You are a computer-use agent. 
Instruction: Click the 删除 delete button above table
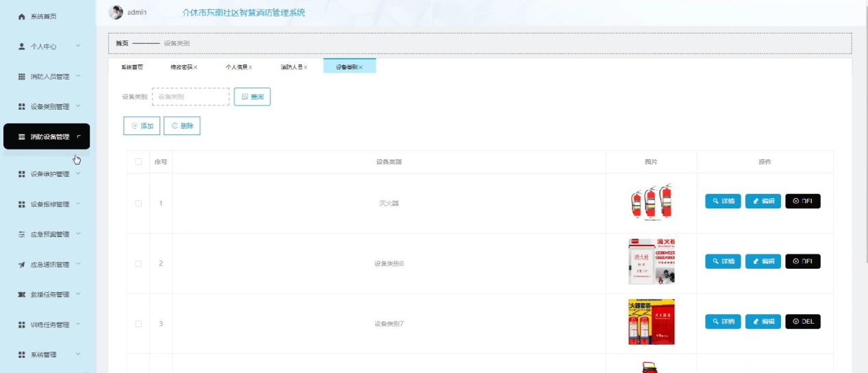tap(182, 126)
